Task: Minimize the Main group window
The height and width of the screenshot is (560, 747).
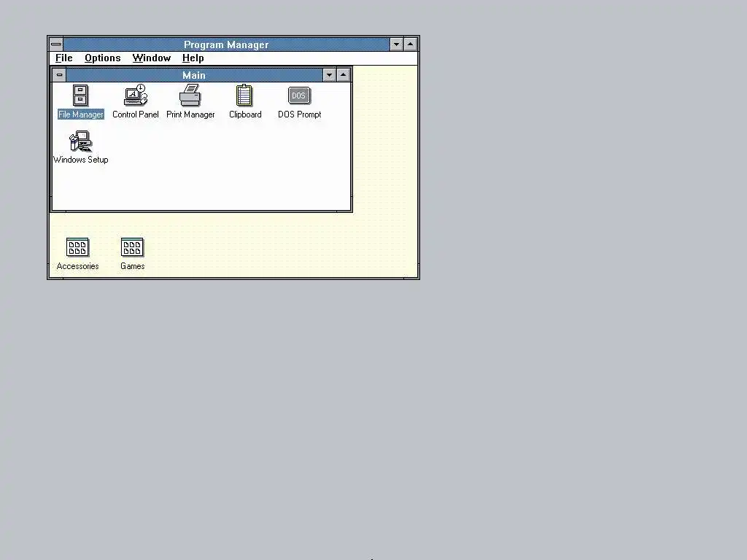Action: [x=329, y=75]
